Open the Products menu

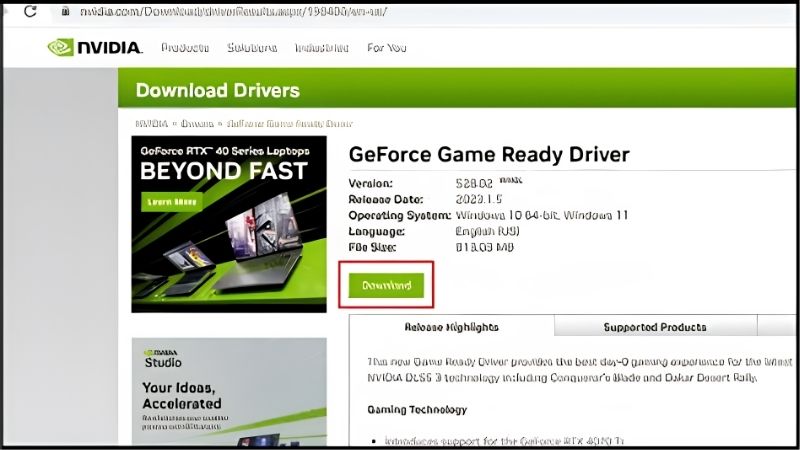185,47
